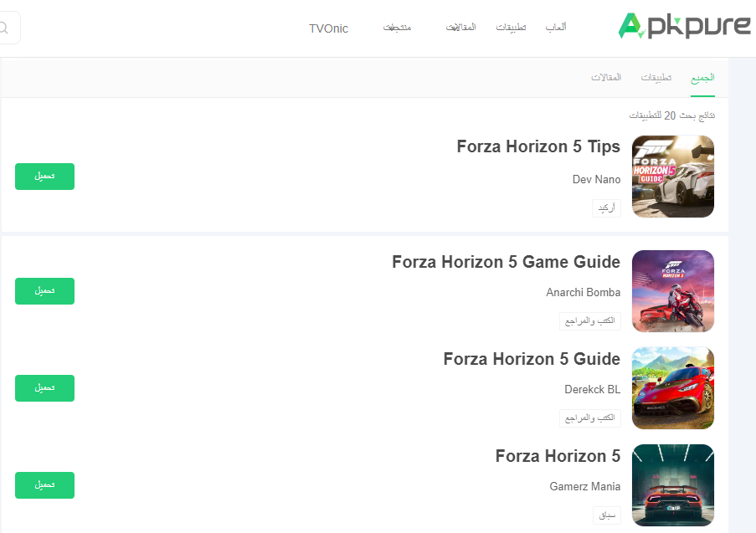
Task: Download Forza Horizon 5 by Gamerz Mania
Action: click(x=45, y=485)
